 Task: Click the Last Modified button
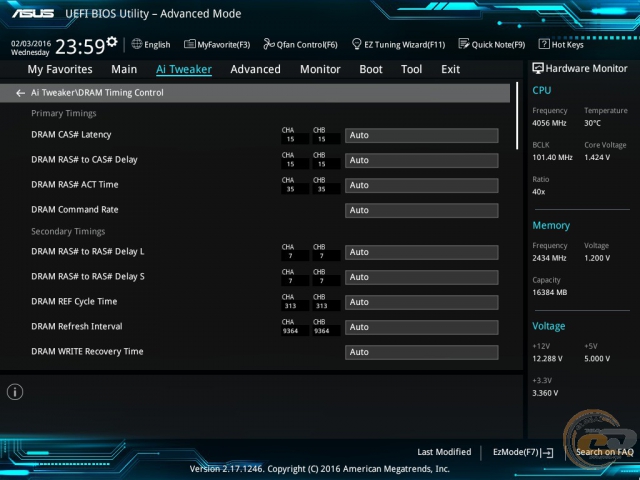444,452
